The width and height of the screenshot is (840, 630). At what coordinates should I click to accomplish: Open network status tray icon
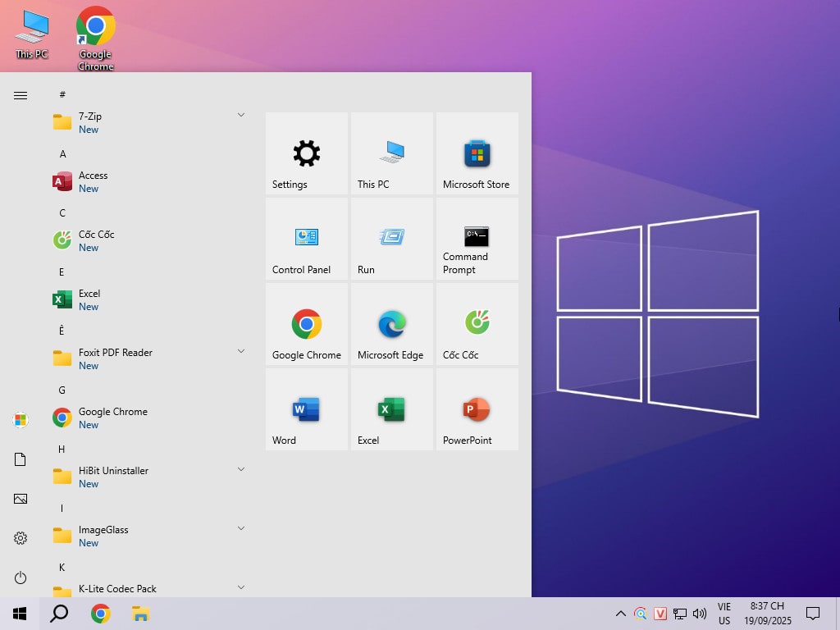[680, 614]
